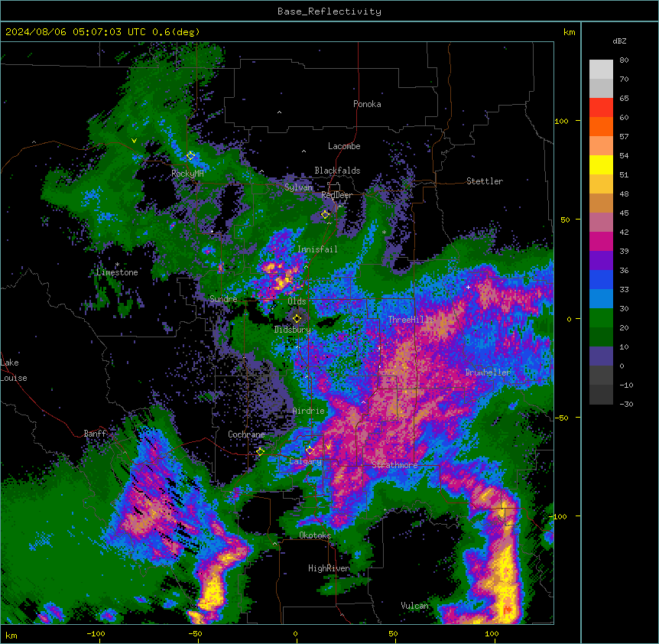659x644 pixels.
Task: Click the yellow diamond marker above Calgary label
Action: click(310, 450)
